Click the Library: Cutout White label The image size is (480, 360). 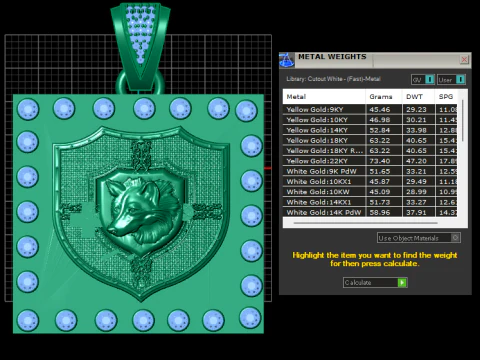(x=333, y=79)
